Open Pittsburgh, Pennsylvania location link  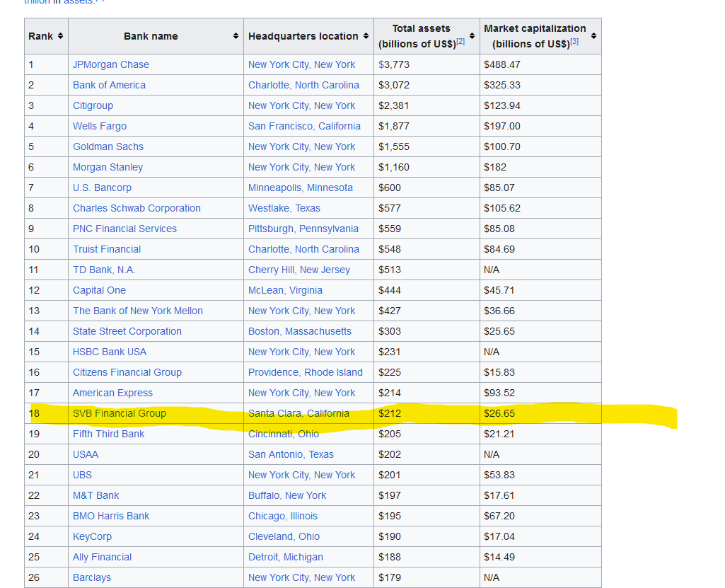click(x=303, y=229)
